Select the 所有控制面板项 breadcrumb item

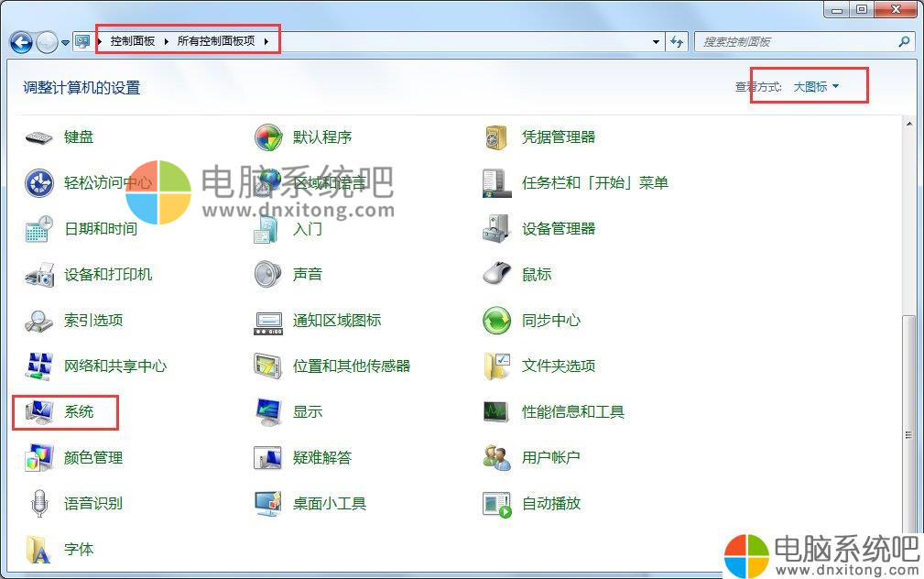[x=215, y=41]
